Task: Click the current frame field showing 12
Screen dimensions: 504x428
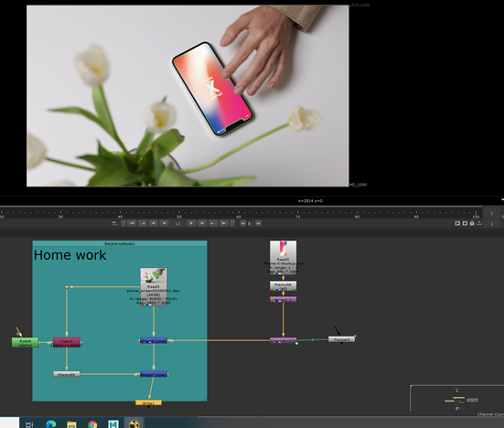Action: click(x=177, y=224)
